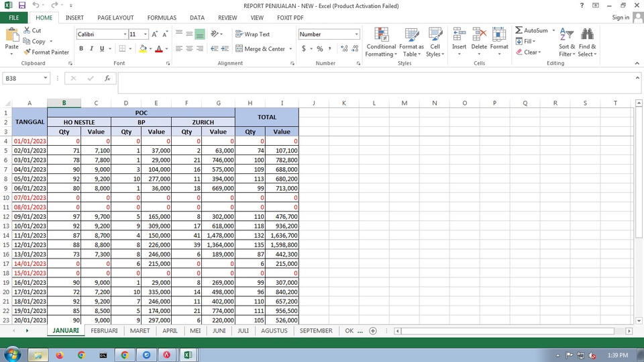Open SEPTEMBER sheet tab
The image size is (644, 362).
pyautogui.click(x=316, y=330)
